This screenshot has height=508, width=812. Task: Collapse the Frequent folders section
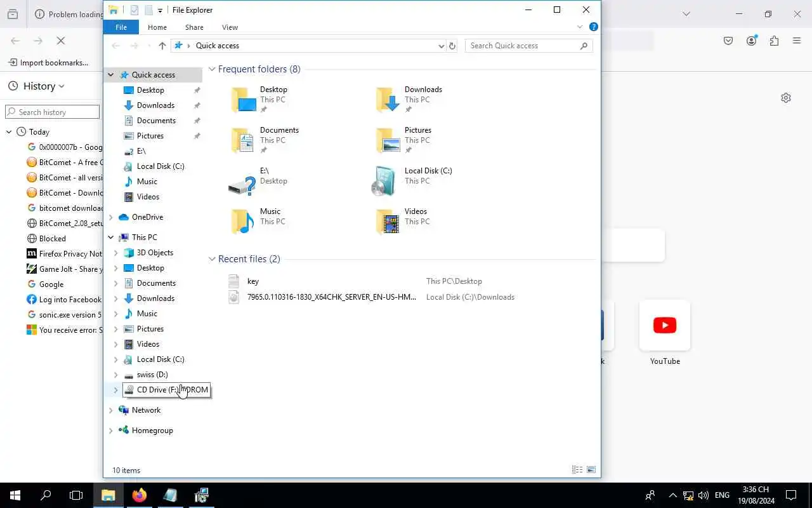(212, 69)
